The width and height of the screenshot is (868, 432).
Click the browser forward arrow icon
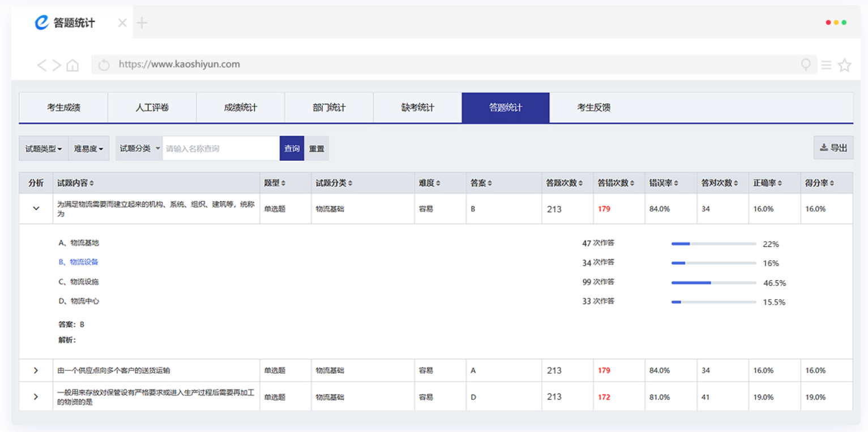[57, 65]
